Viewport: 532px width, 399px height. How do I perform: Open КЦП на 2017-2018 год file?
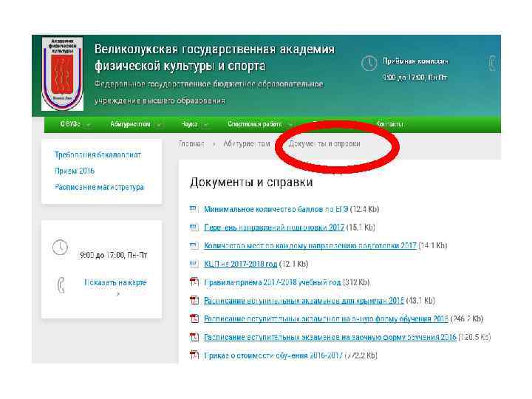pyautogui.click(x=241, y=264)
